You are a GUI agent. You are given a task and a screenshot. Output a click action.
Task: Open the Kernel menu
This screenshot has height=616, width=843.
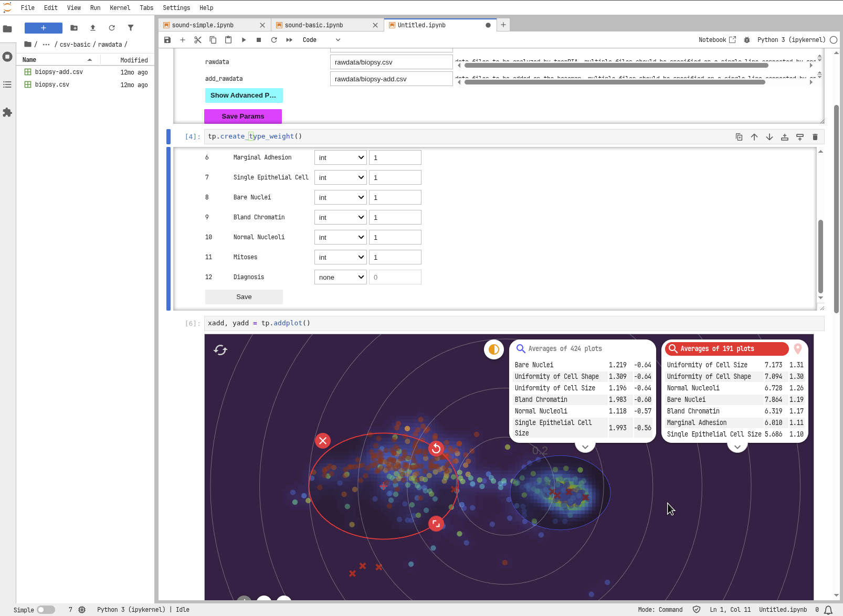tap(120, 8)
